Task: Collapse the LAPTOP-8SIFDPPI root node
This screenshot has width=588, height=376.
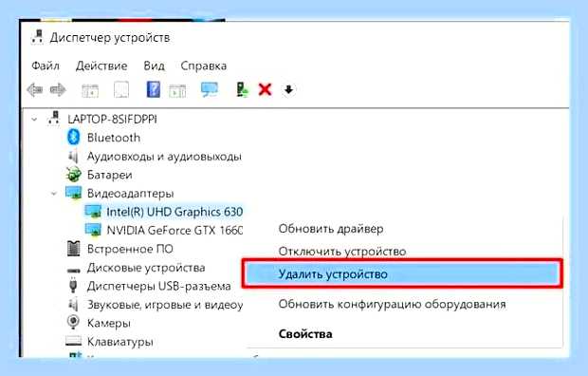Action: click(x=34, y=120)
